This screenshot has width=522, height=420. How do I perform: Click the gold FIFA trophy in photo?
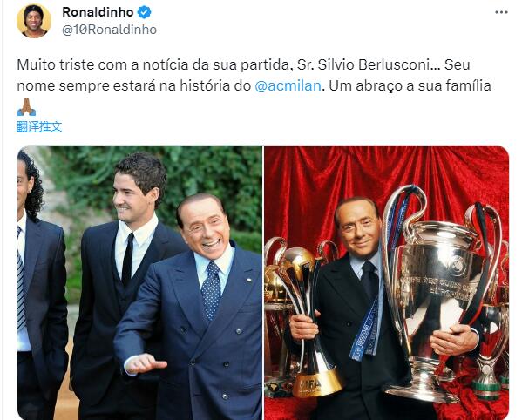305,322
